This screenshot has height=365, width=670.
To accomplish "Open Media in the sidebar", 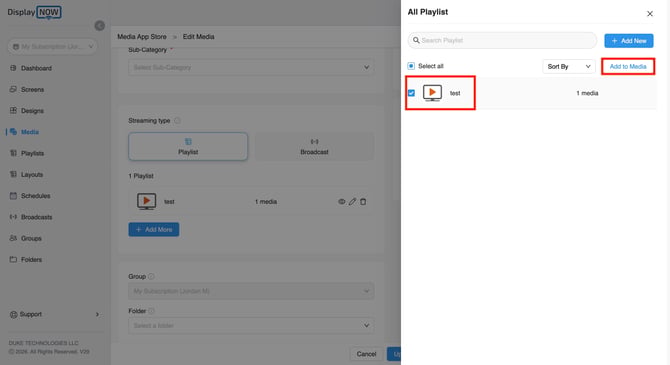I will 30,132.
